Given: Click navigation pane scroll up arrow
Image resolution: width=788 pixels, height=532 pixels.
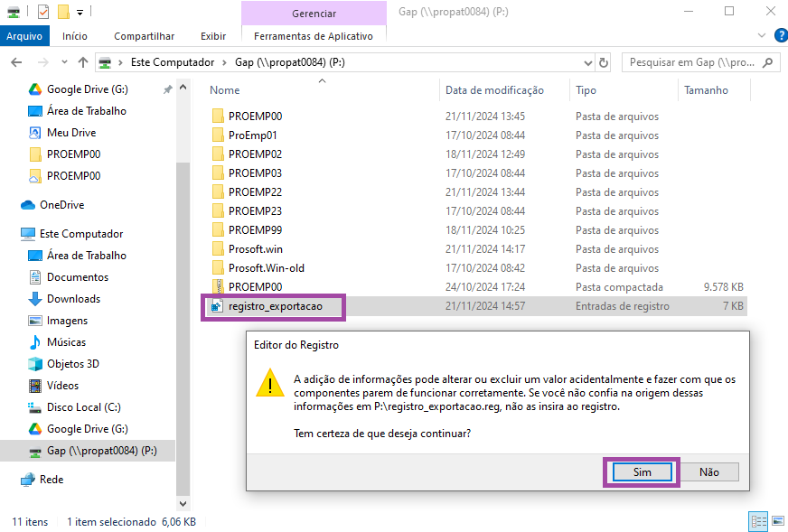Looking at the screenshot, I should tap(183, 88).
